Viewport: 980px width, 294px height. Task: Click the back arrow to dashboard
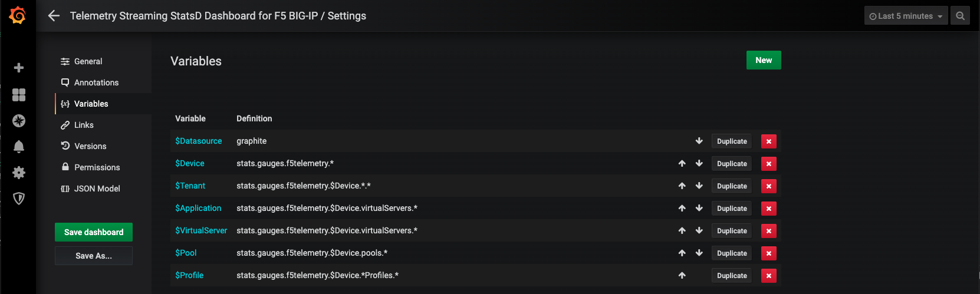click(x=54, y=16)
